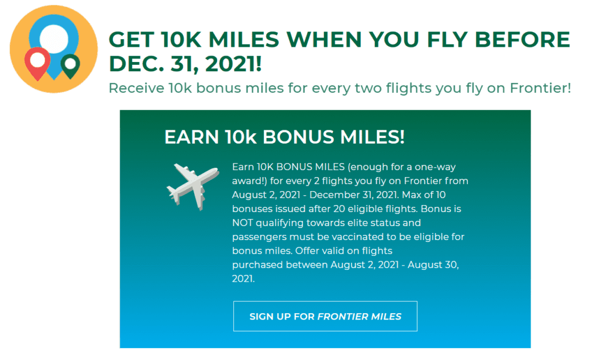
Task: Click the December 31, 2021 Max of 10 line
Action: 339,195
